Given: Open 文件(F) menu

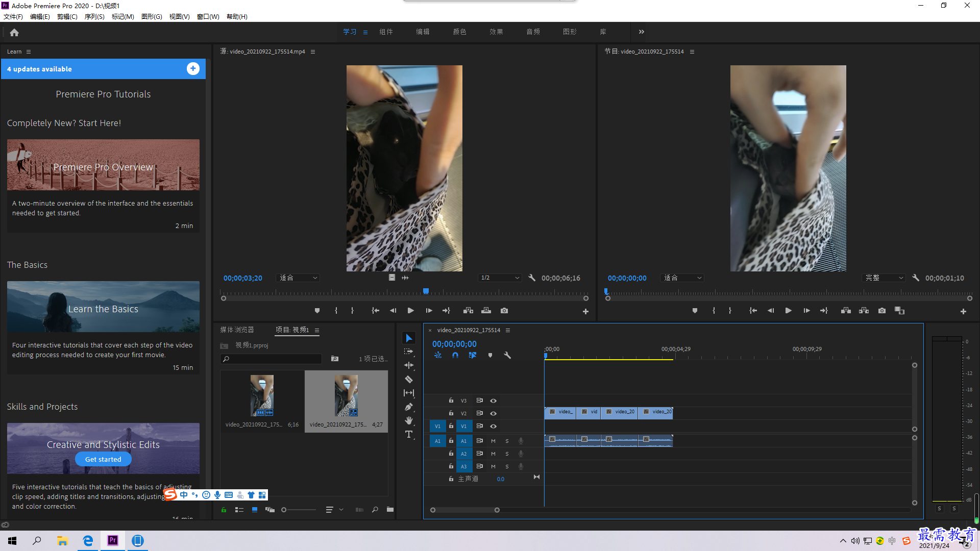Looking at the screenshot, I should click(13, 17).
